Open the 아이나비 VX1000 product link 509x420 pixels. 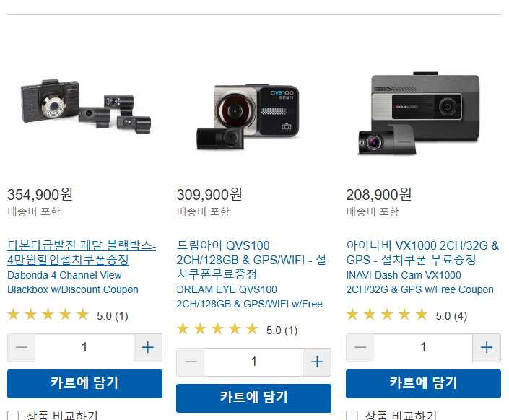[x=422, y=253]
